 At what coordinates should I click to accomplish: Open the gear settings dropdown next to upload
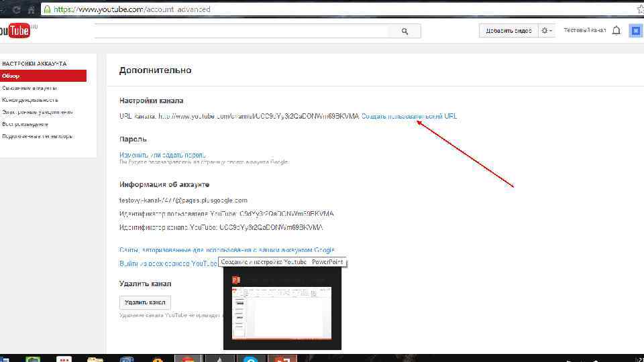pos(546,31)
